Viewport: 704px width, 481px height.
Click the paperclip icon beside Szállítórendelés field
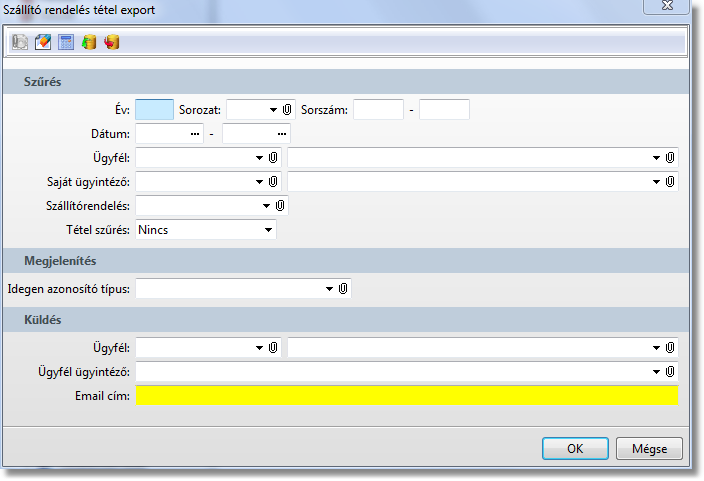coord(280,206)
